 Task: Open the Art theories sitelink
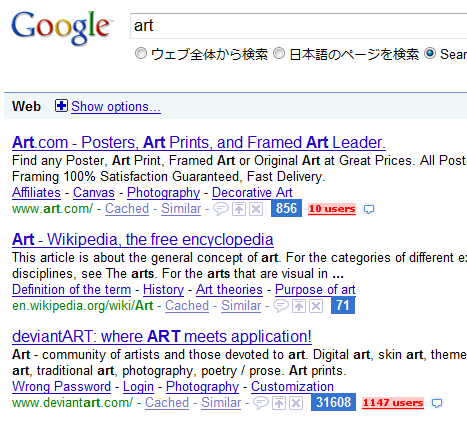(229, 290)
